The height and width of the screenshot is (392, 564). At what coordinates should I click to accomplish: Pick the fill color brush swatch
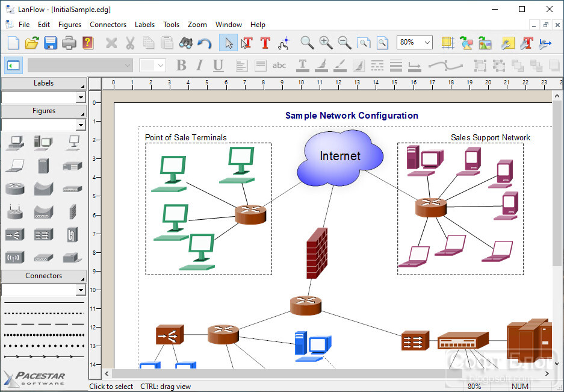click(321, 66)
